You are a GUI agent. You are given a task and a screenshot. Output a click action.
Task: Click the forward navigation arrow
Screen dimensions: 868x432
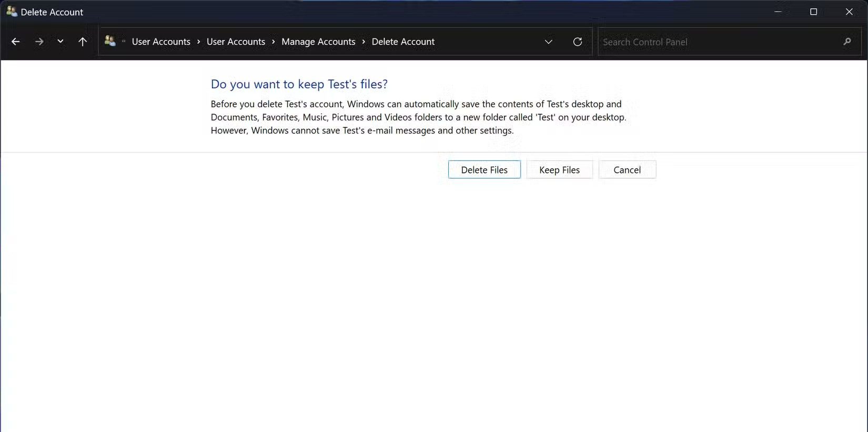point(39,42)
